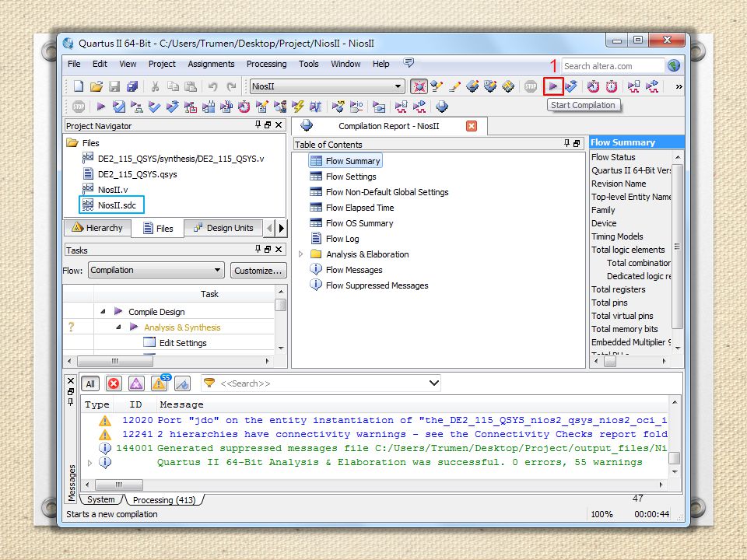Float the Tasks panel
The image size is (747, 560).
tap(268, 249)
